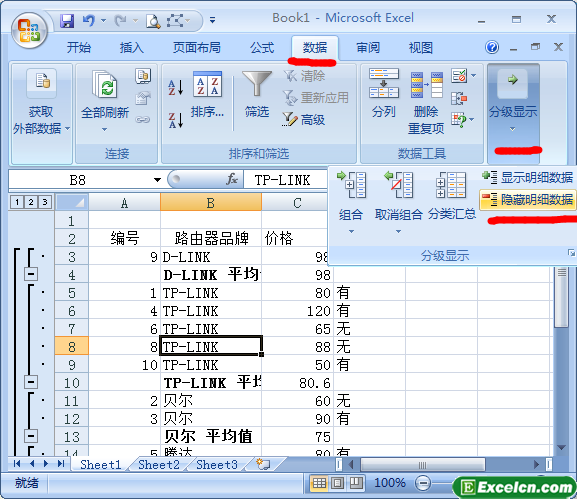This screenshot has height=499, width=577.
Task: Show outline level 3
Action: click(45, 202)
